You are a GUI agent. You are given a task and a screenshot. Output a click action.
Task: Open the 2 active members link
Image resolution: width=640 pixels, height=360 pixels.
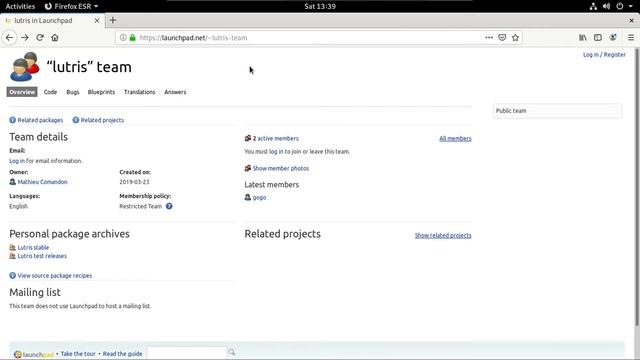pos(276,138)
